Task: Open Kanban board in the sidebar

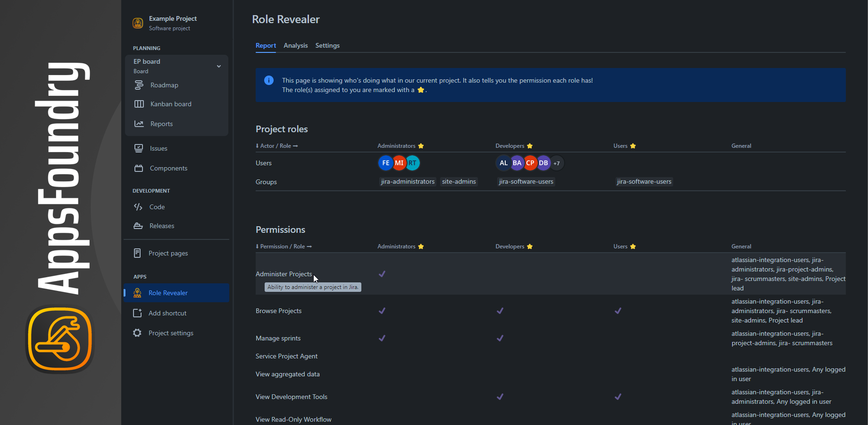Action: 171,104
